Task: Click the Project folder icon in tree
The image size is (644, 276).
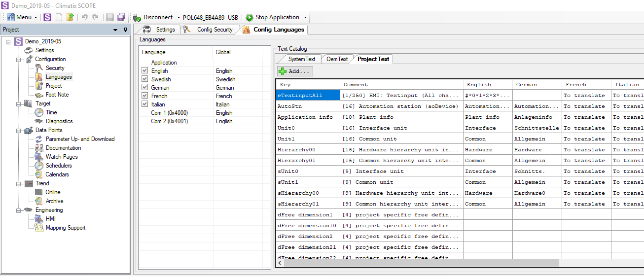Action: [x=39, y=86]
